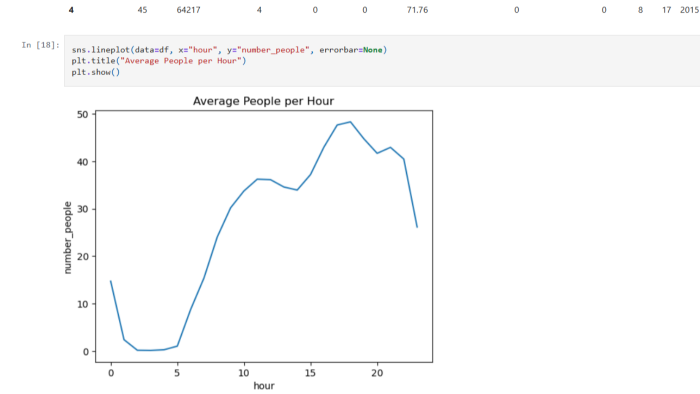The image size is (700, 394).
Task: Click the y-axis tick label 50
Action: 83,115
